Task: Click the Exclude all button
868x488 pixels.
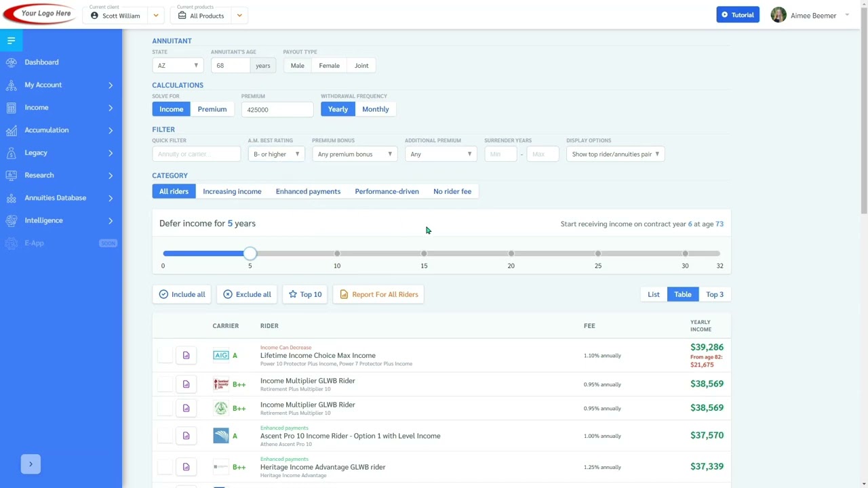Action: (247, 294)
